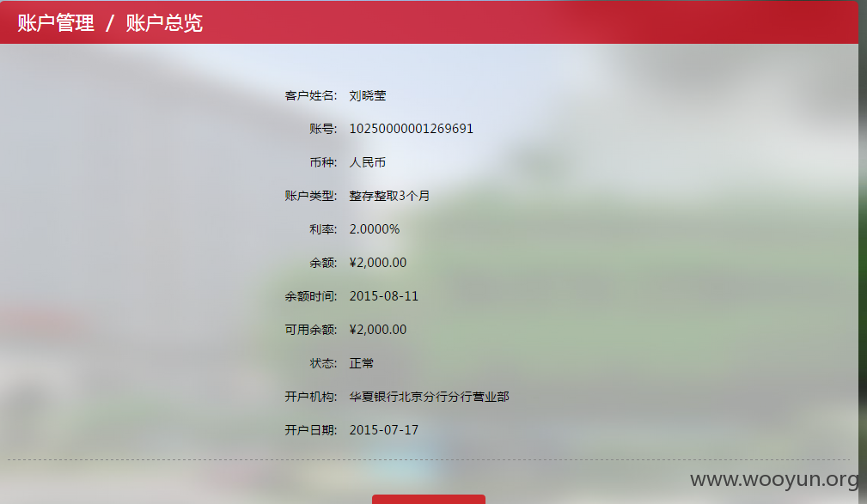Click account type 整存整取3个月

click(389, 196)
